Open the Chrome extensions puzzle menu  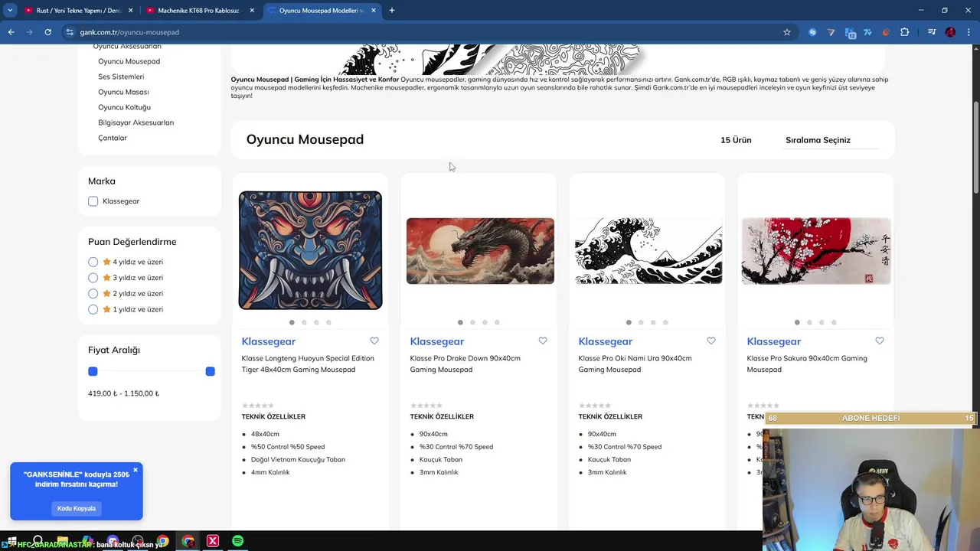tap(905, 32)
